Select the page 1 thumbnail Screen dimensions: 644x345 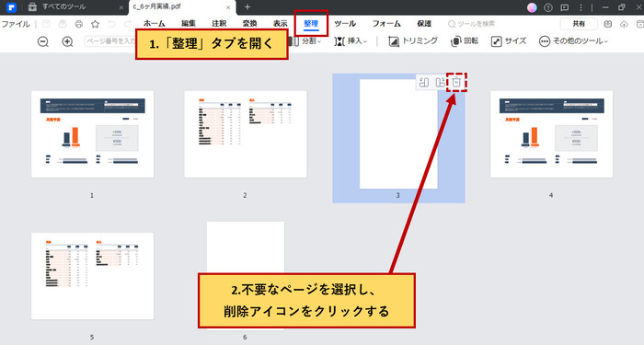click(x=92, y=134)
